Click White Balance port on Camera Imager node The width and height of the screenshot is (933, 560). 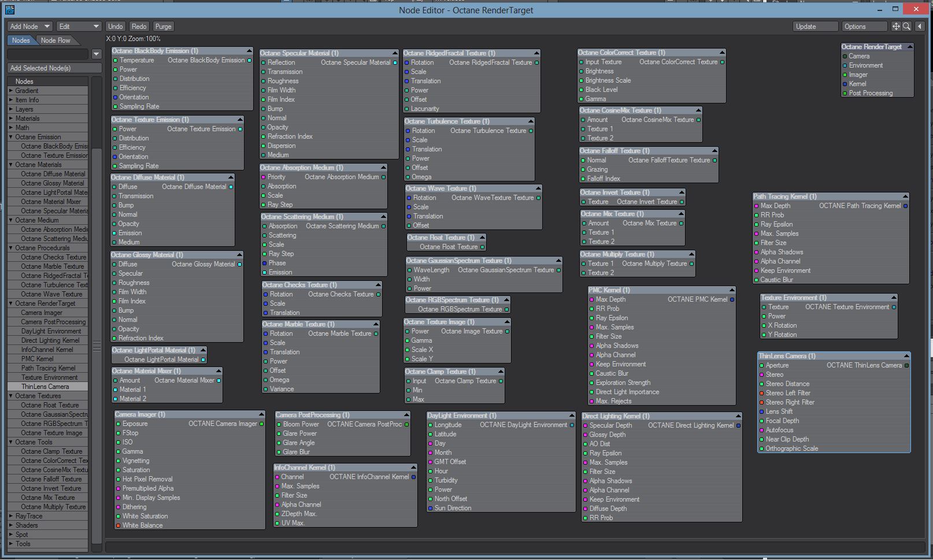coord(118,525)
